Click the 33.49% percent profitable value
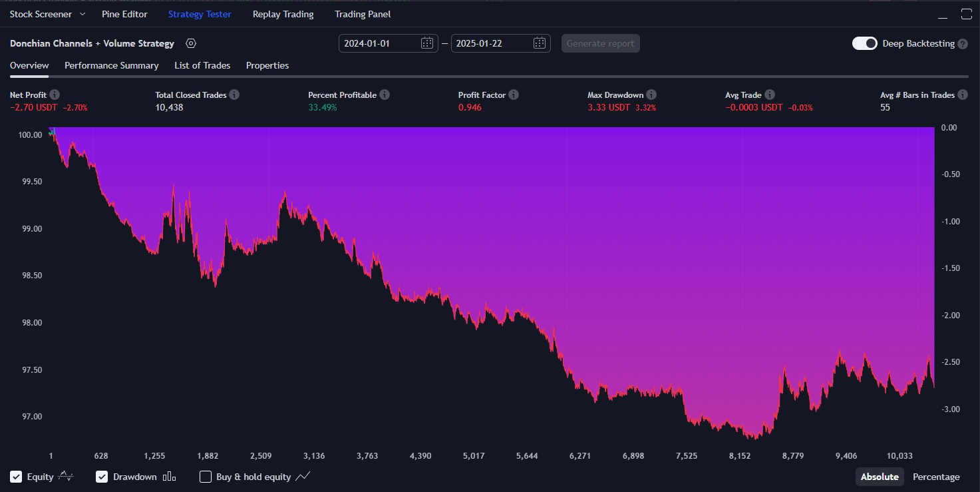980x492 pixels. (323, 107)
